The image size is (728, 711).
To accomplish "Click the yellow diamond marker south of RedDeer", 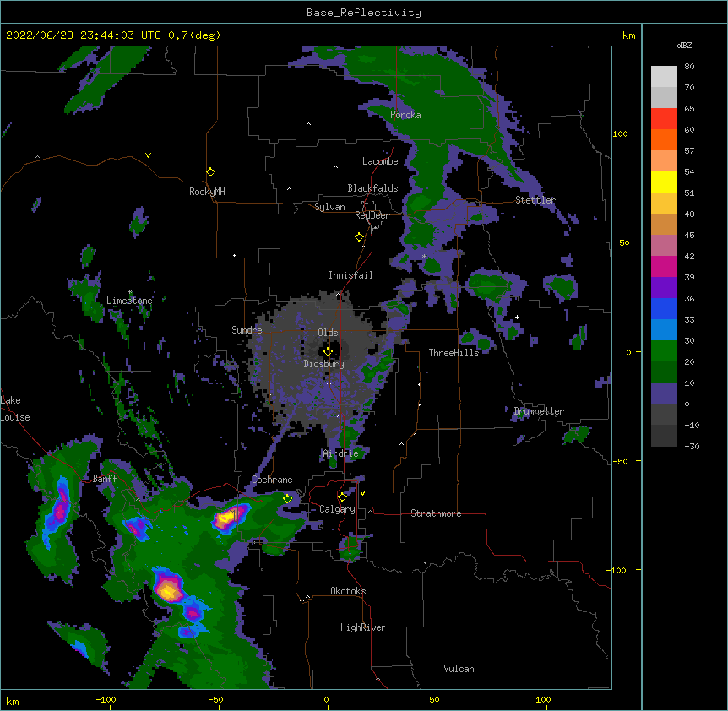I will [360, 237].
